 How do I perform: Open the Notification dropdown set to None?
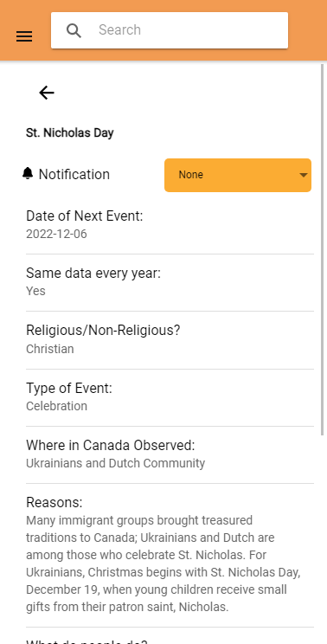tap(238, 175)
